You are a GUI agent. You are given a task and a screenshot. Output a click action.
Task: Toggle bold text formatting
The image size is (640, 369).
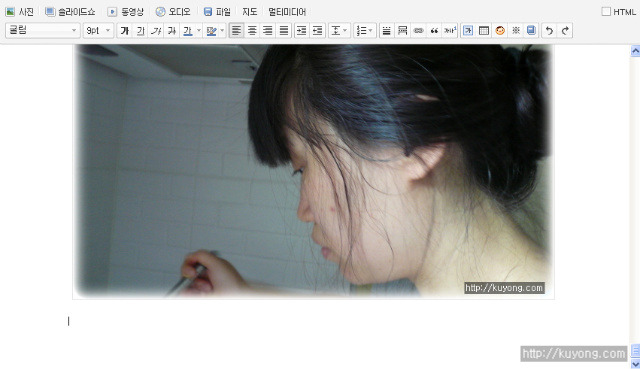click(x=125, y=31)
